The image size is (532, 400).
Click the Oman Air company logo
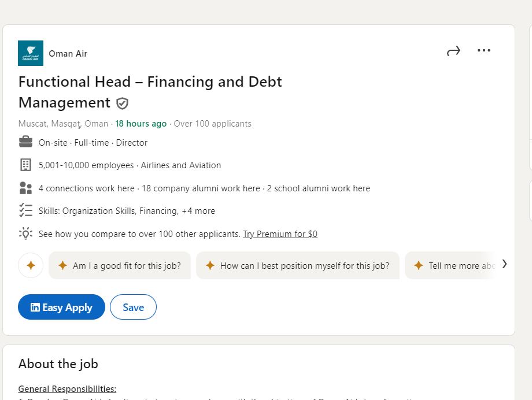[x=31, y=53]
